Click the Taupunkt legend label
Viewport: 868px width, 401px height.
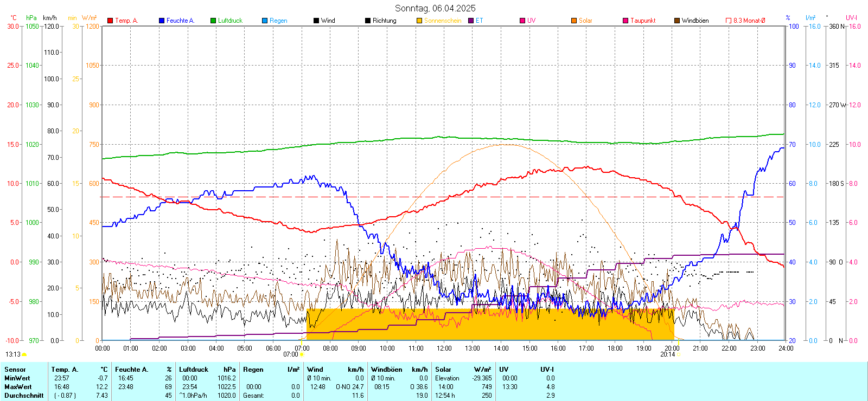point(643,21)
